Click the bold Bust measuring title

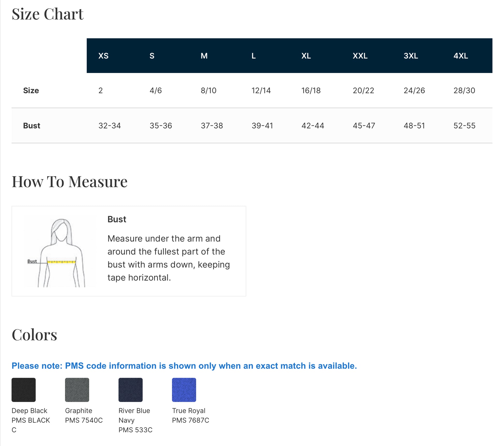117,219
